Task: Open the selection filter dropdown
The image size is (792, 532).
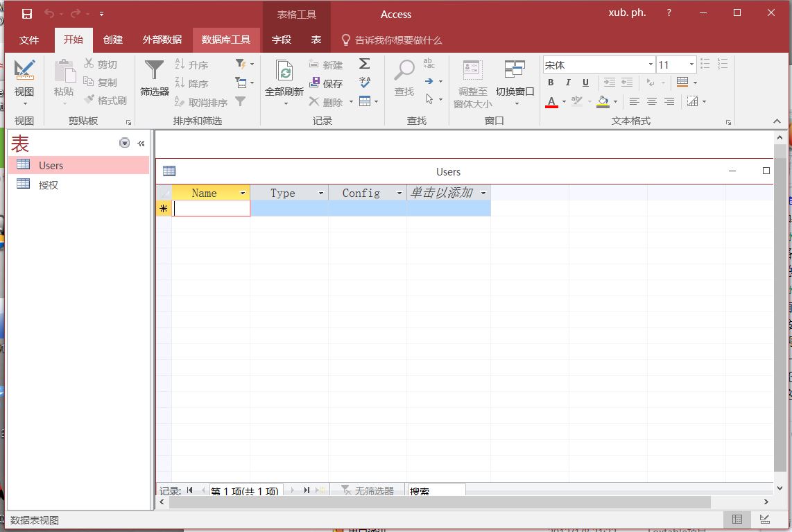Action: click(244, 64)
